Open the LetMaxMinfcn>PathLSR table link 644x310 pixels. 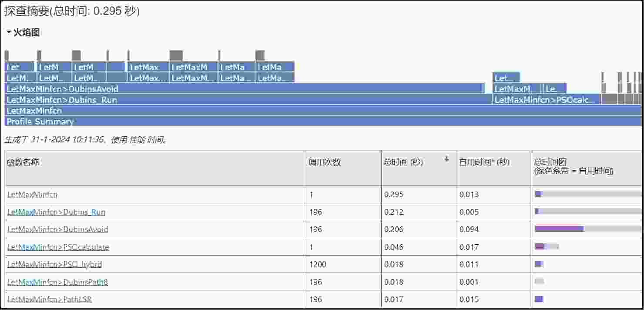click(x=49, y=299)
